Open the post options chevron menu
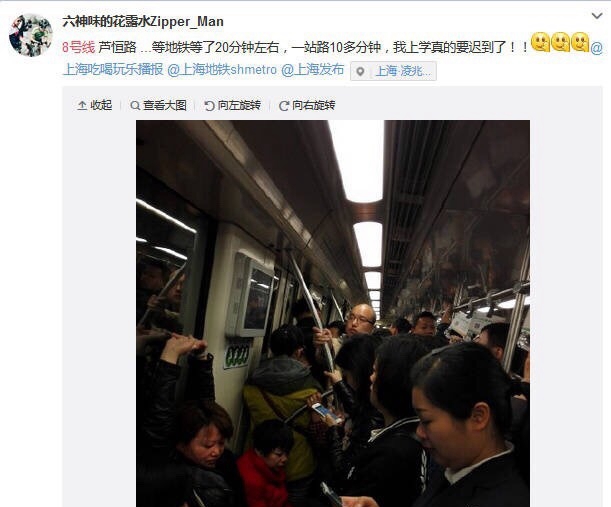 click(597, 16)
